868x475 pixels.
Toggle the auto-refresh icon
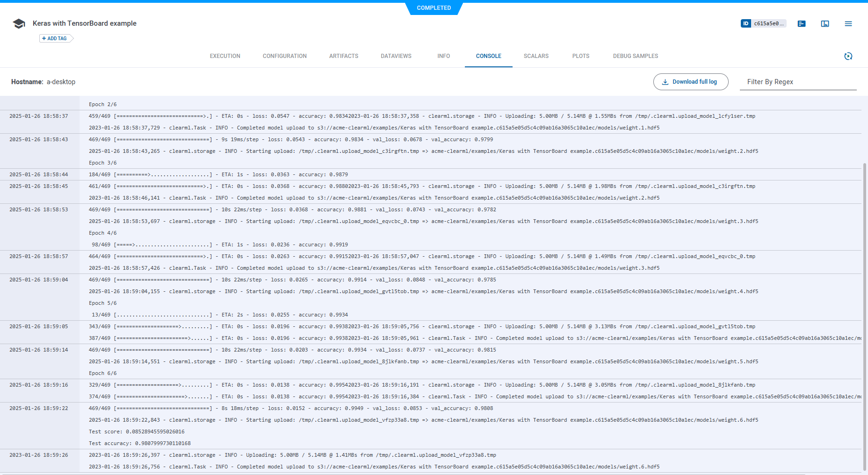848,56
